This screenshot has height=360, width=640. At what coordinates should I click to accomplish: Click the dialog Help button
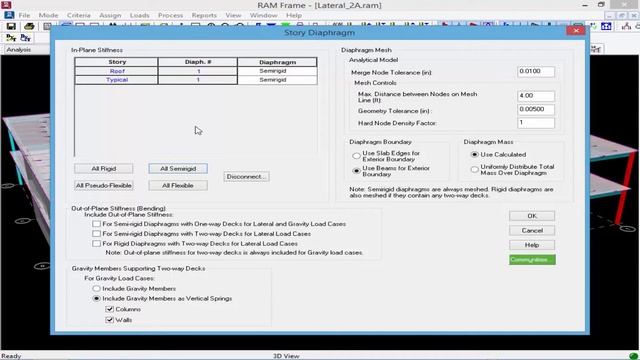[532, 245]
